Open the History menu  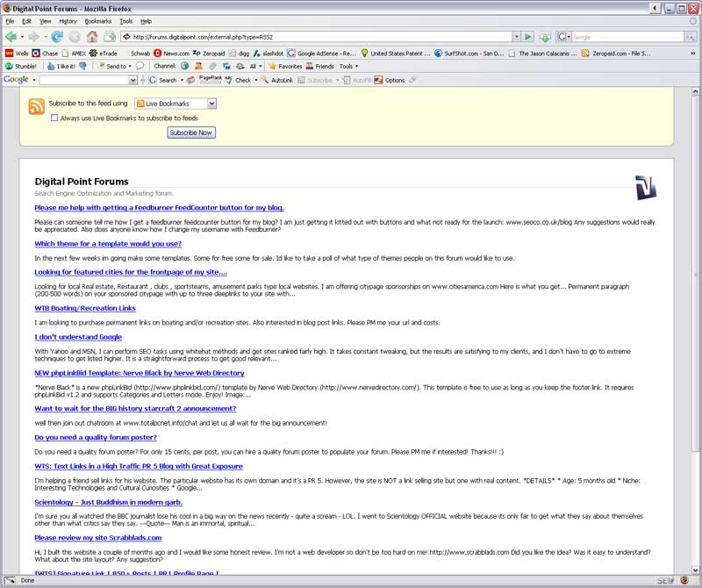pyautogui.click(x=68, y=21)
